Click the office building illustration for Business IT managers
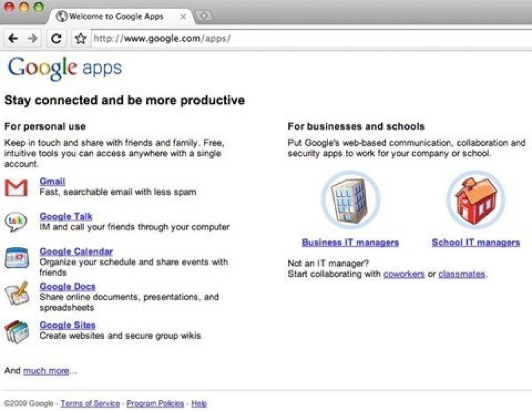 (350, 200)
